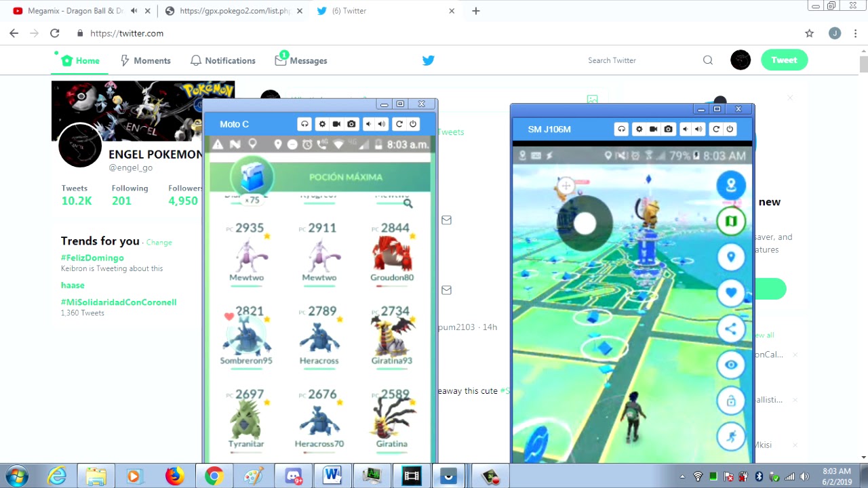Open the ENGEL POKEMON profile name
868x488 pixels.
[156, 155]
